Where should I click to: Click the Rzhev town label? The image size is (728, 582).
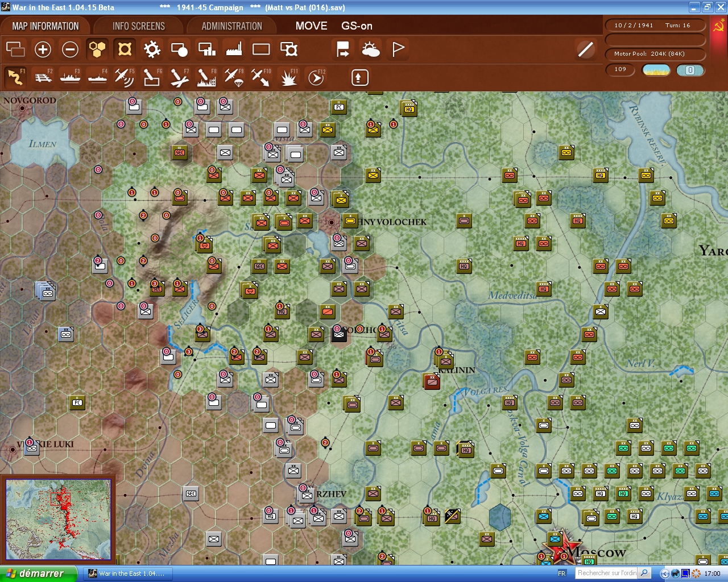(x=331, y=494)
